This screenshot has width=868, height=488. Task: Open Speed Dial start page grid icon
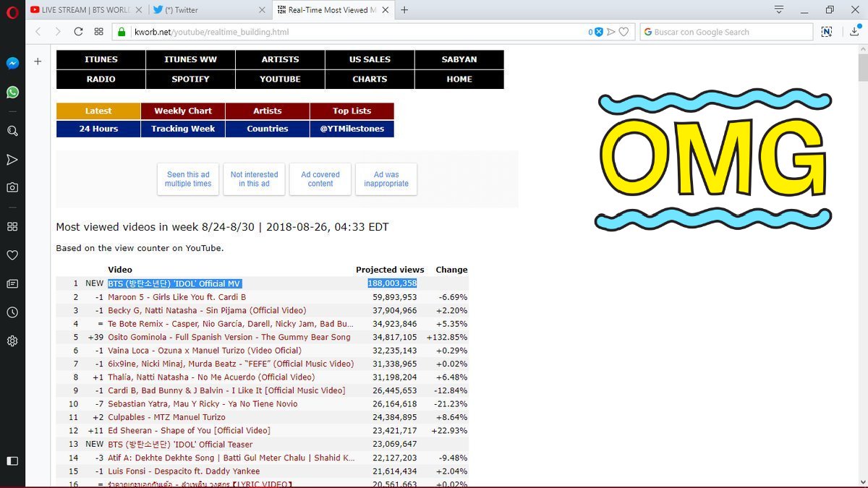pos(99,32)
